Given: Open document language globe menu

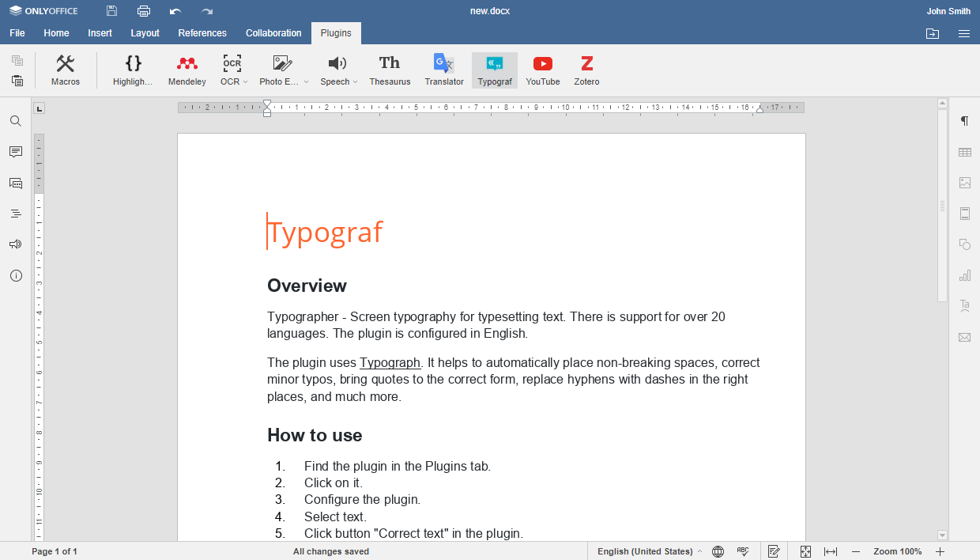Looking at the screenshot, I should 718,551.
